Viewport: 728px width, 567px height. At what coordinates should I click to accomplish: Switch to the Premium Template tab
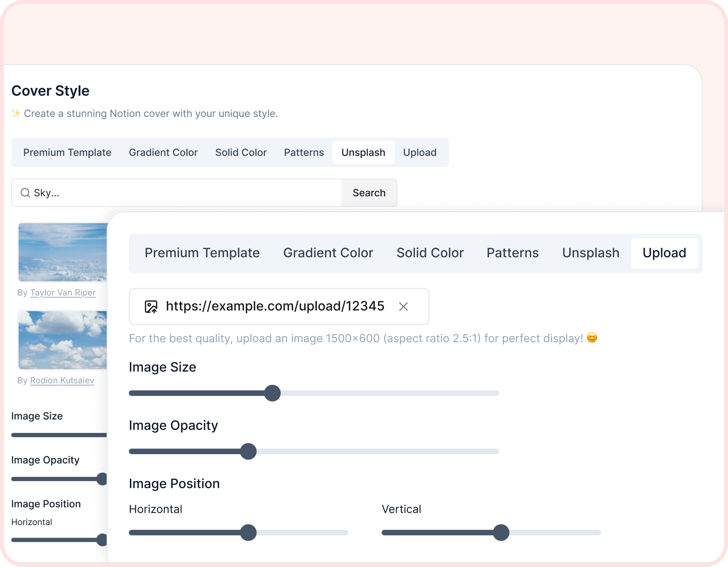pos(202,253)
